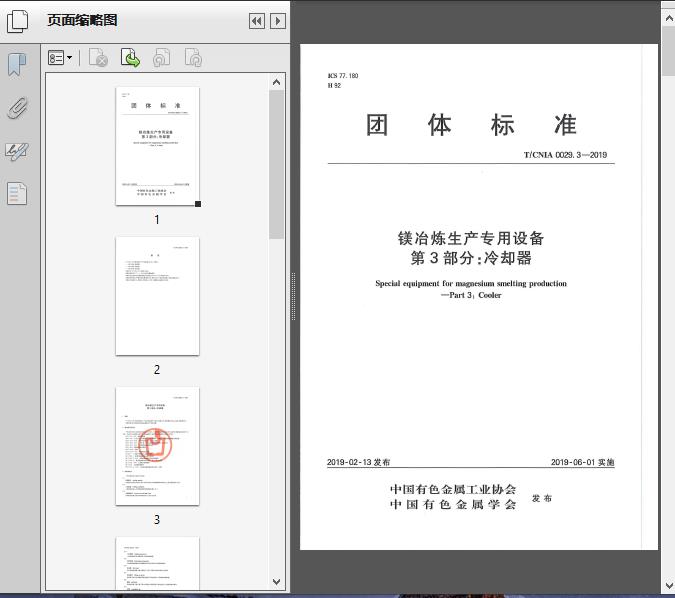This screenshot has width=675, height=598.
Task: Click page number label 2
Action: click(157, 369)
